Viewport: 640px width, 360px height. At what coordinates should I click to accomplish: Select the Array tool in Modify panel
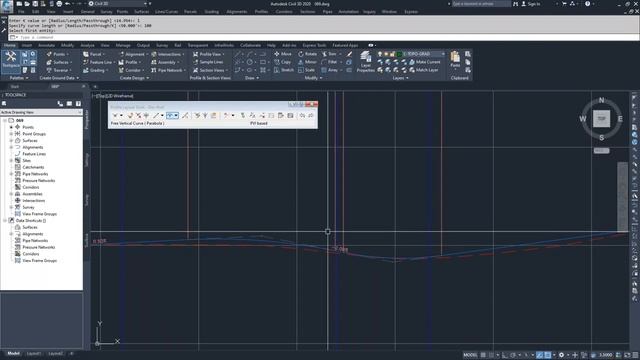click(x=330, y=70)
